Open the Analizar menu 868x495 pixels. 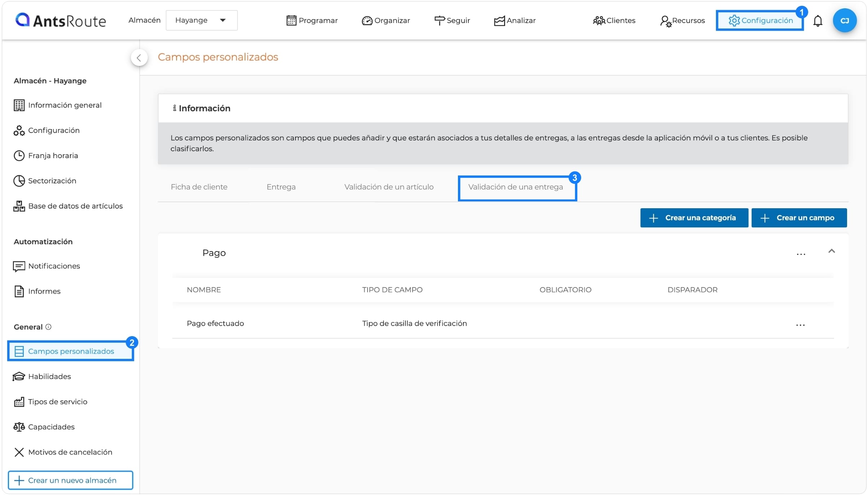[x=515, y=21]
